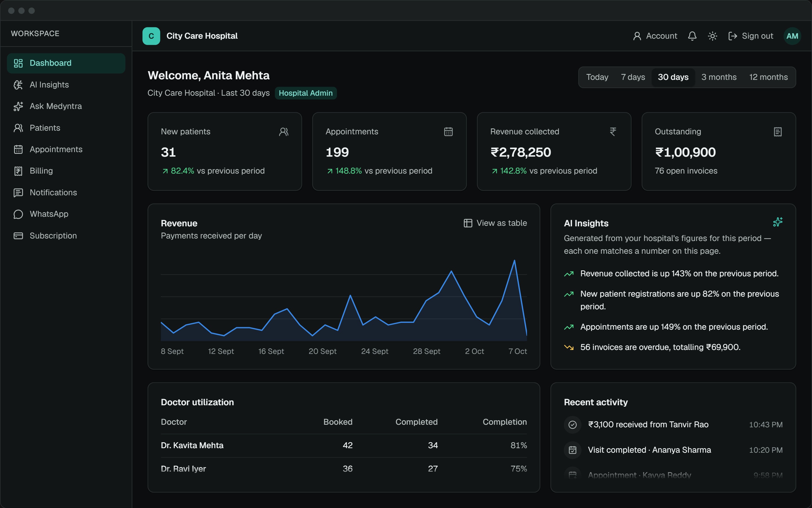Toggle light theme with the sun icon
The width and height of the screenshot is (812, 508).
(712, 36)
